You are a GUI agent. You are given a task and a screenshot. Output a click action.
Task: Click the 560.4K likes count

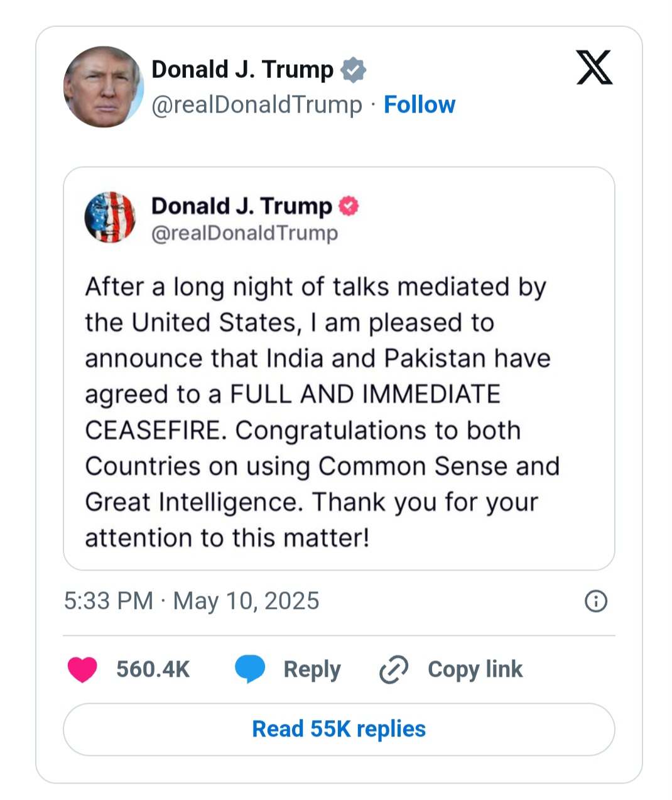pos(153,669)
